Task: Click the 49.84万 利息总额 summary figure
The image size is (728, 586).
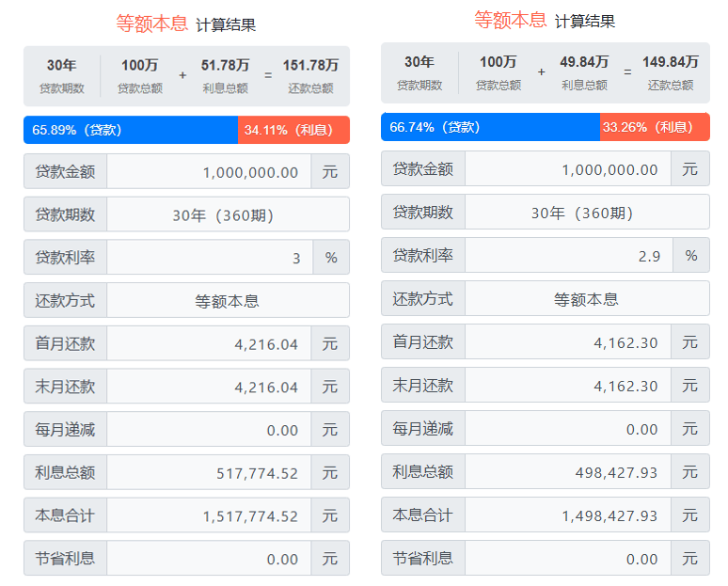Action: (x=584, y=63)
